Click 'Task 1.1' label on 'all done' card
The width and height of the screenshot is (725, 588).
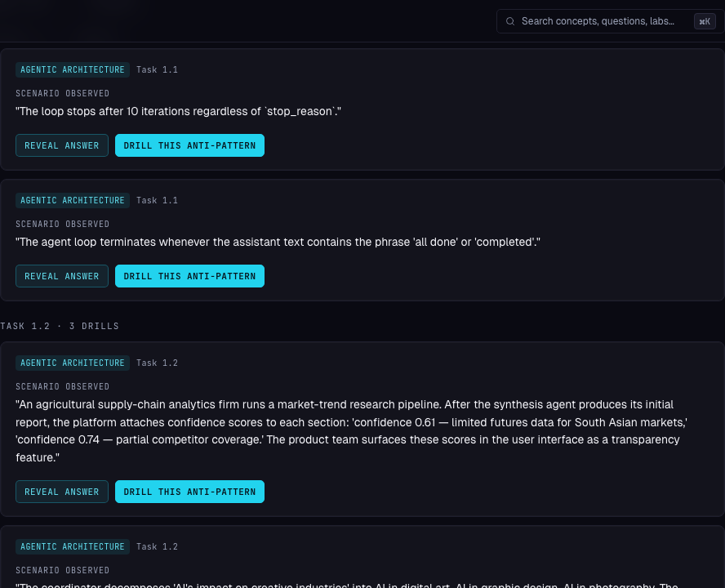[x=158, y=200]
